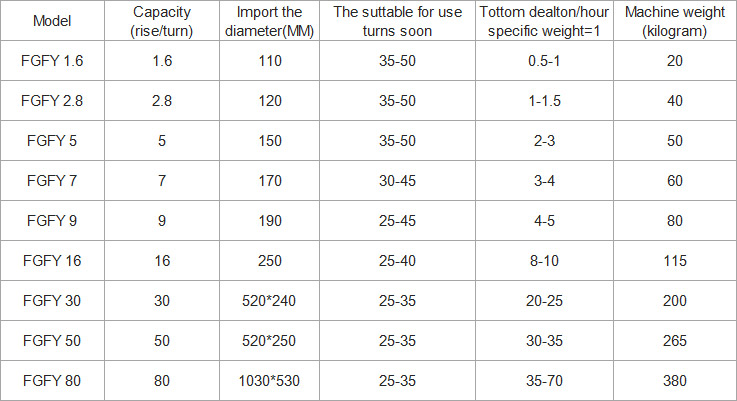
Task: Click the 380 machine weight cell
Action: pyautogui.click(x=674, y=380)
